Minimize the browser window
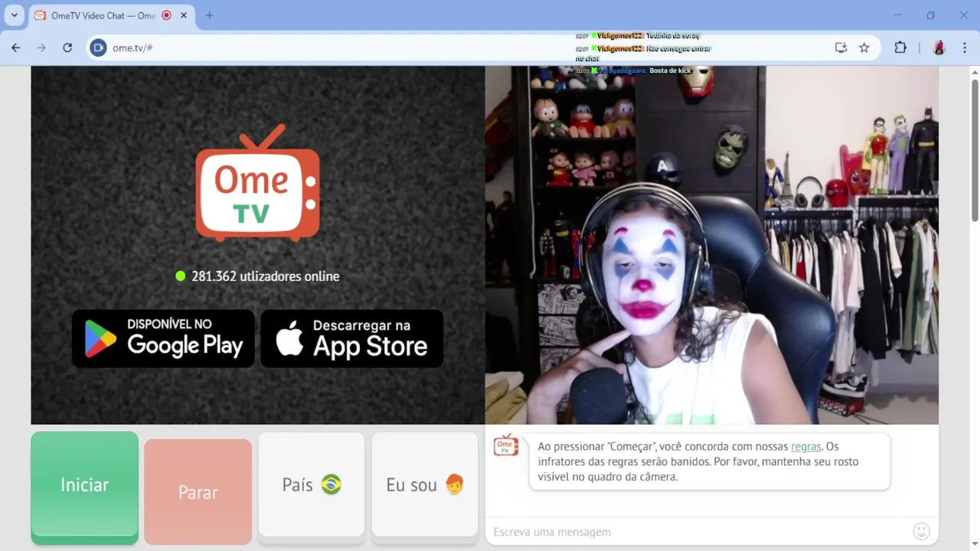Screen dimensions: 980x551 coord(897,15)
